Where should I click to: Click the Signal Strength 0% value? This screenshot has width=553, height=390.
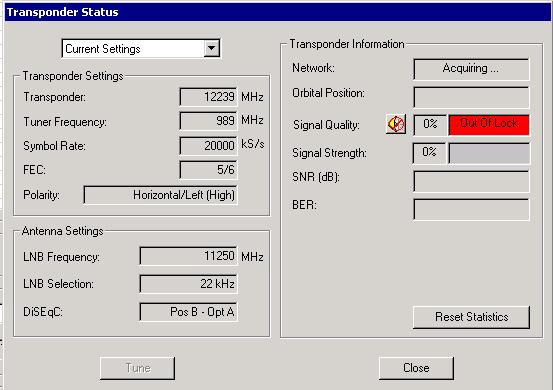tap(429, 153)
